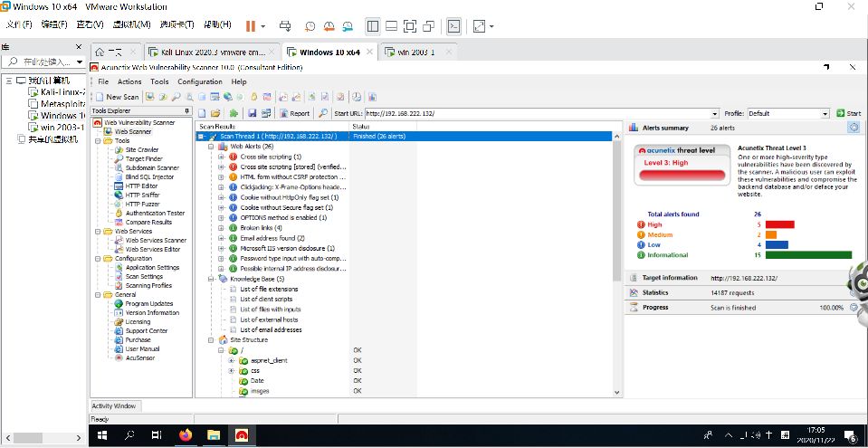This screenshot has width=868, height=448.
Task: Toggle VMware unity mode button
Action: click(x=428, y=26)
